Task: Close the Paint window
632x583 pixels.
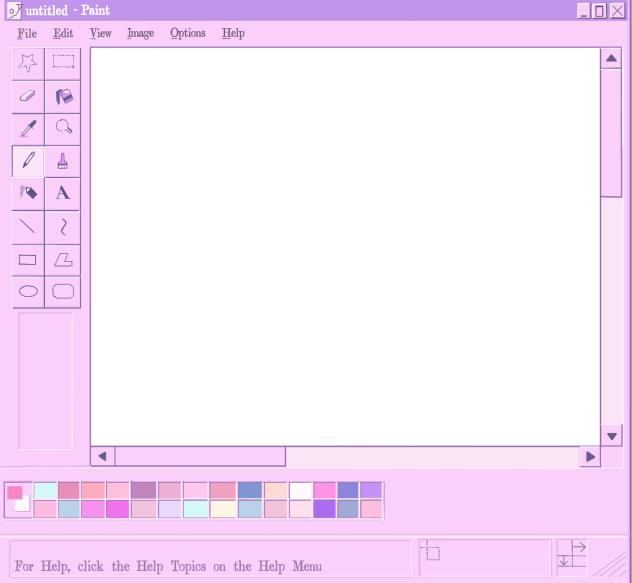Action: tap(617, 11)
